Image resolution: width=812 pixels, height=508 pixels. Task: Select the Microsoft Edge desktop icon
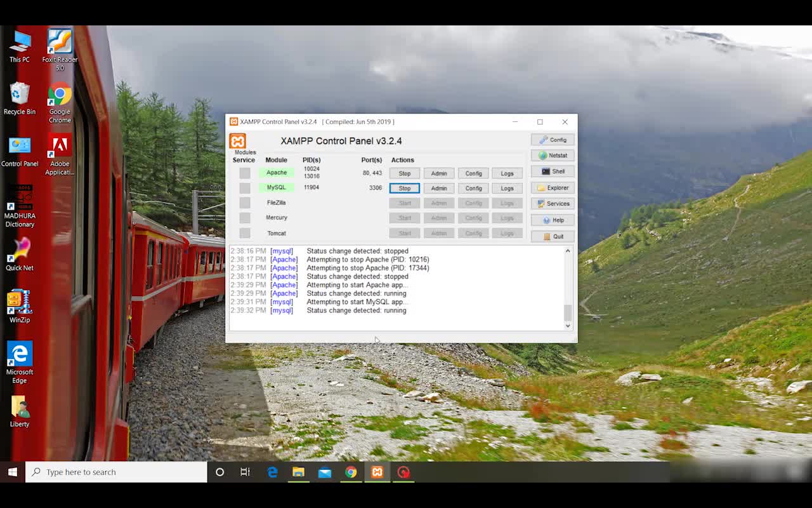[20, 363]
